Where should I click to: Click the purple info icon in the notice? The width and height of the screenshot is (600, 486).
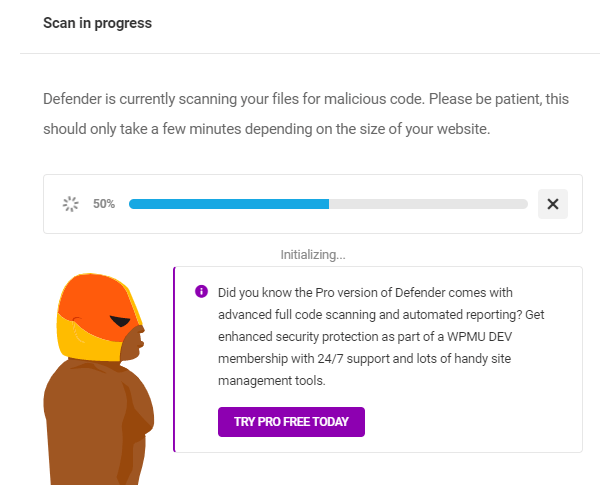point(201,292)
